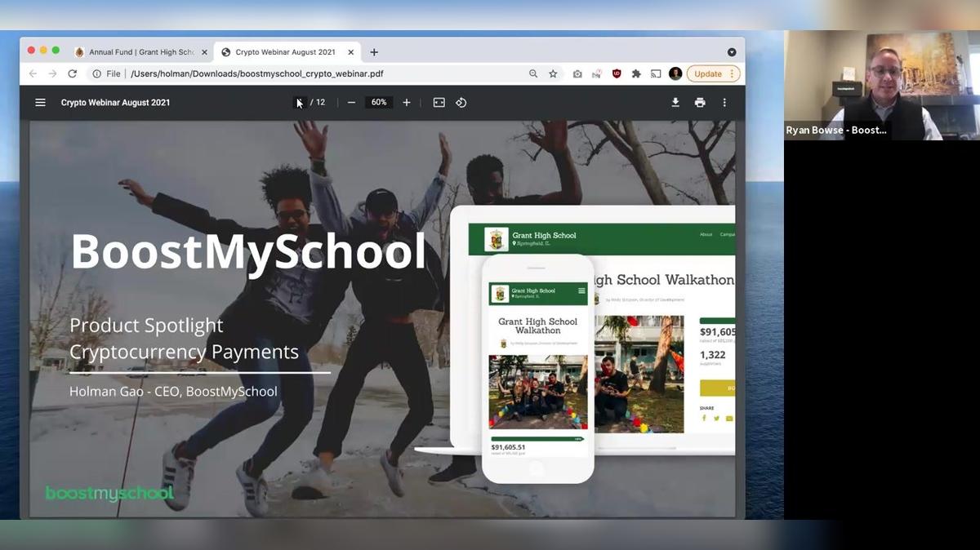The height and width of the screenshot is (550, 980).
Task: Start casting the tab with the Cast icon
Action: (x=656, y=73)
